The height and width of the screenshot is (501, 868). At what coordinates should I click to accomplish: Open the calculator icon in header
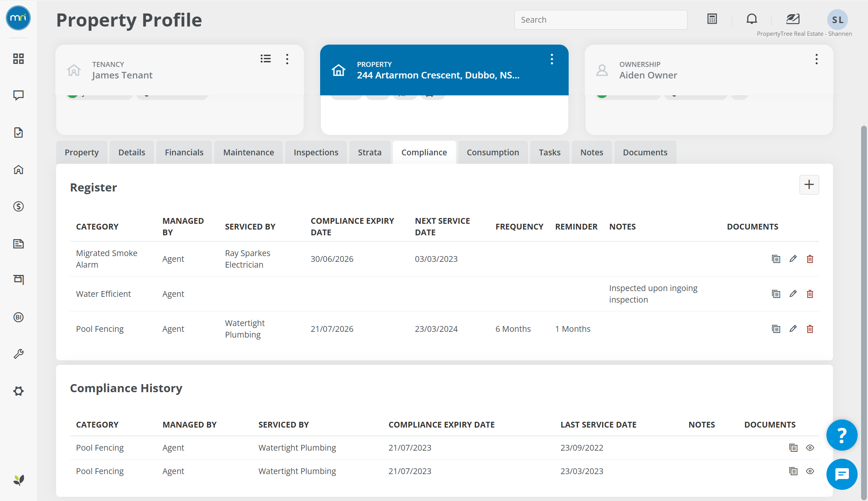tap(712, 19)
